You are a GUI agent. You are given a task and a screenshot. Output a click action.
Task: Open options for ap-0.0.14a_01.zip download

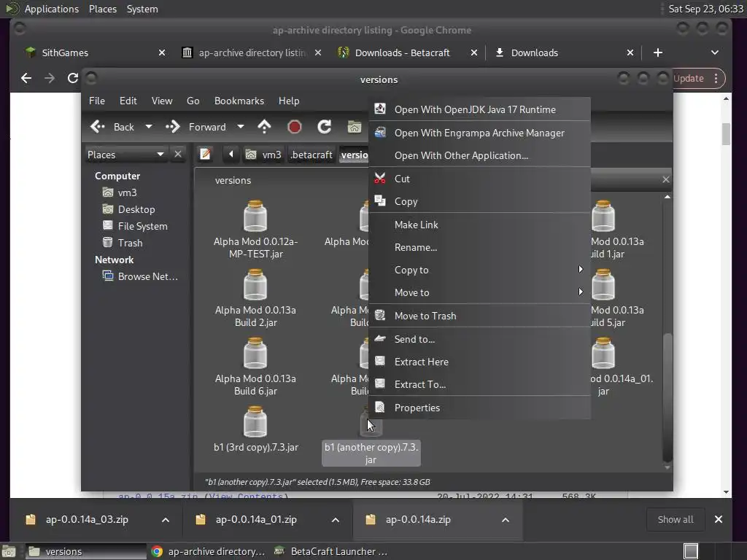pos(336,520)
